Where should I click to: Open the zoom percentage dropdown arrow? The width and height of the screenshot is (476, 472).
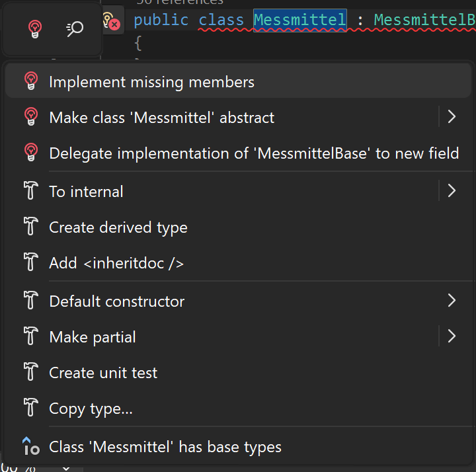coord(66,468)
